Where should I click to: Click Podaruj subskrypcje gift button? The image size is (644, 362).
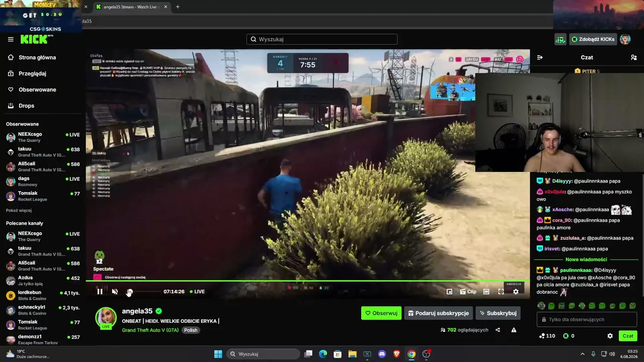coord(439,313)
